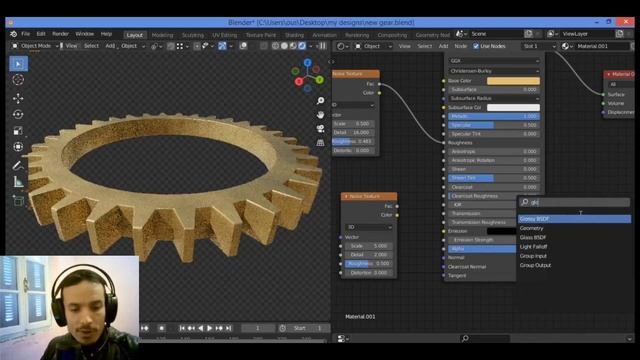This screenshot has height=360, width=640.
Task: Toggle the Use Nodes checkbox
Action: [476, 46]
